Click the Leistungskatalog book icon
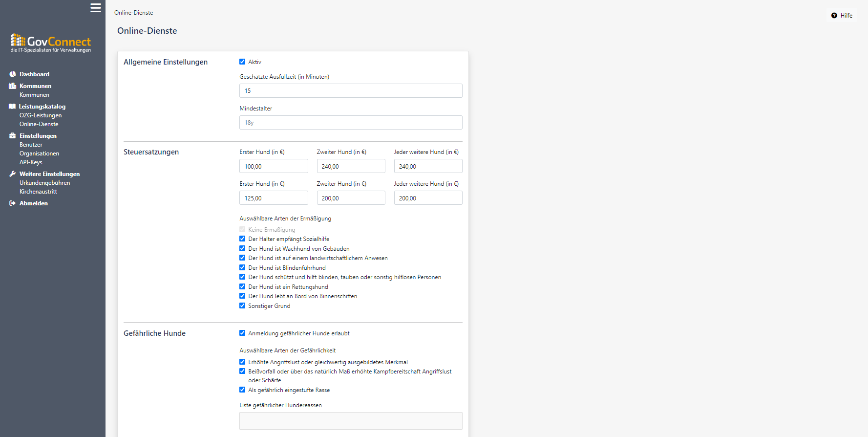 pos(12,107)
